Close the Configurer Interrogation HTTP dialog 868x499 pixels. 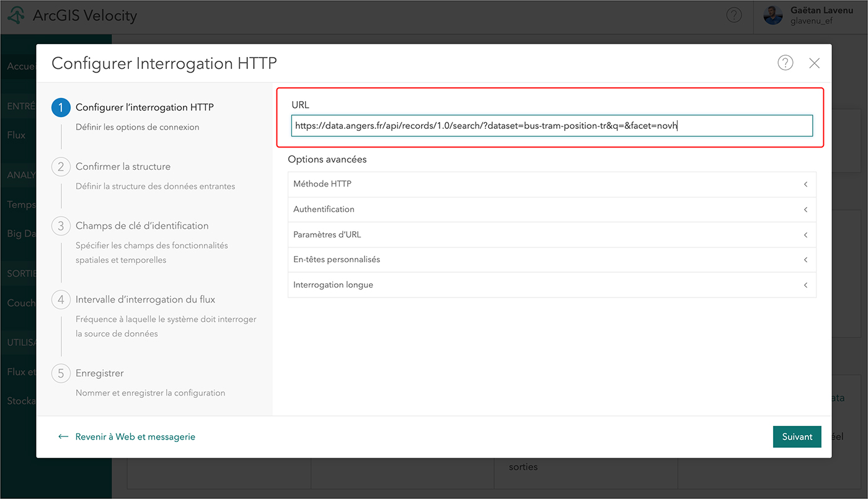click(815, 63)
